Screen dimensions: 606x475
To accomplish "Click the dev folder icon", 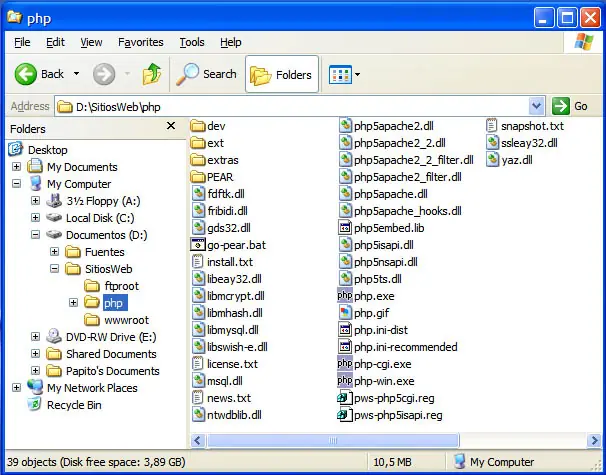I will 198,126.
